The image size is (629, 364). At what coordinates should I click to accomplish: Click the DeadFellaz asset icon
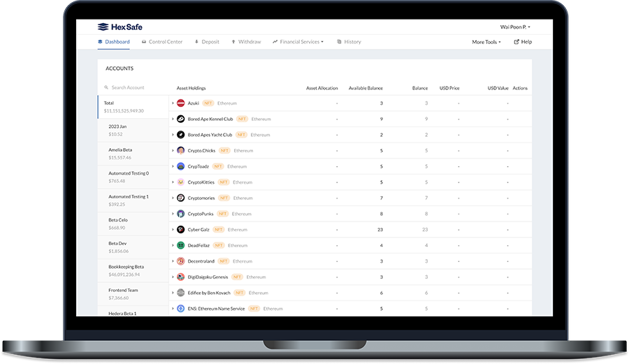[181, 245]
